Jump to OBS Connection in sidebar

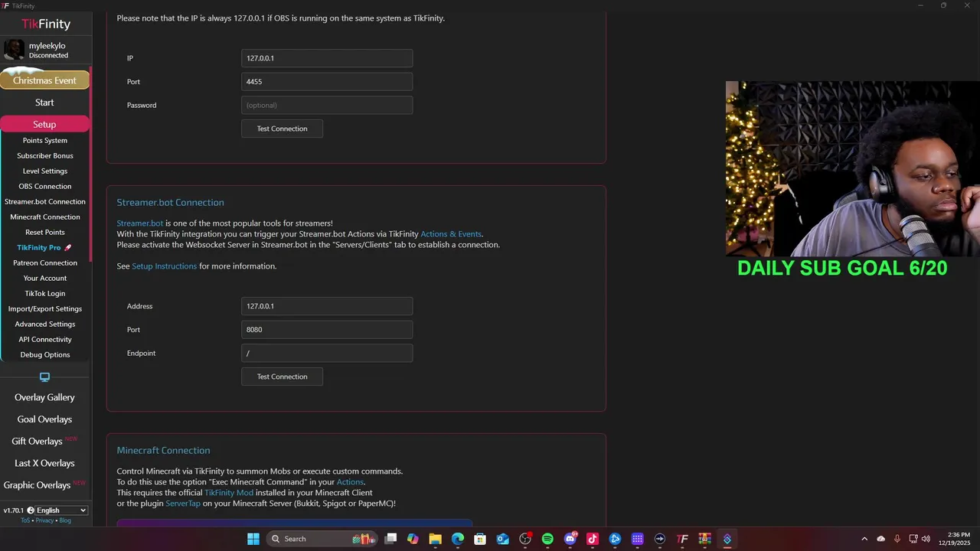coord(45,187)
